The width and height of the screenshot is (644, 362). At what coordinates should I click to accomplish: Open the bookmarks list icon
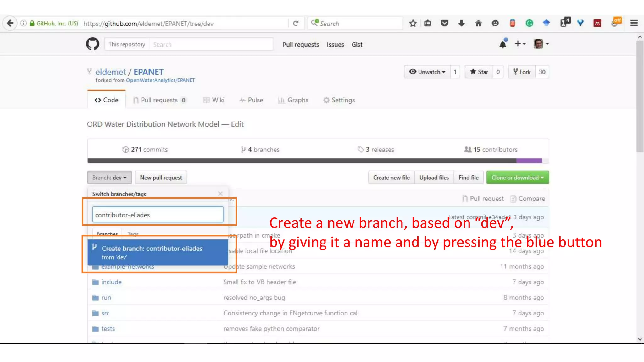point(427,23)
